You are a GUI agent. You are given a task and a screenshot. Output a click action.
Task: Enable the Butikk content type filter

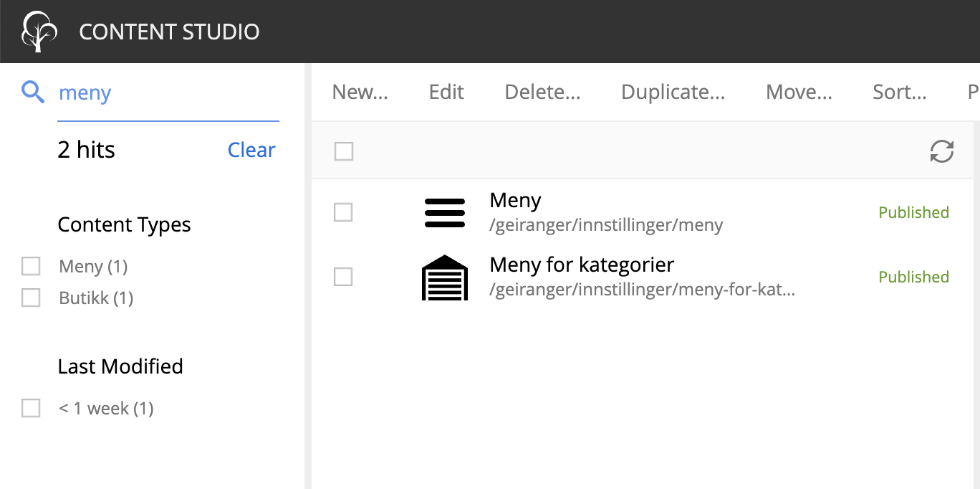click(x=31, y=298)
